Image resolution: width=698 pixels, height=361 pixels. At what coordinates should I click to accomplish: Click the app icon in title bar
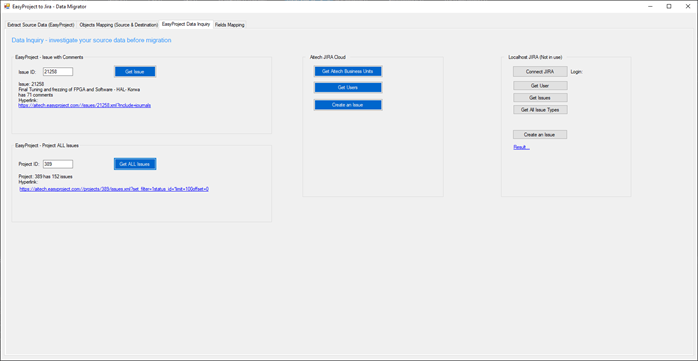[x=7, y=6]
